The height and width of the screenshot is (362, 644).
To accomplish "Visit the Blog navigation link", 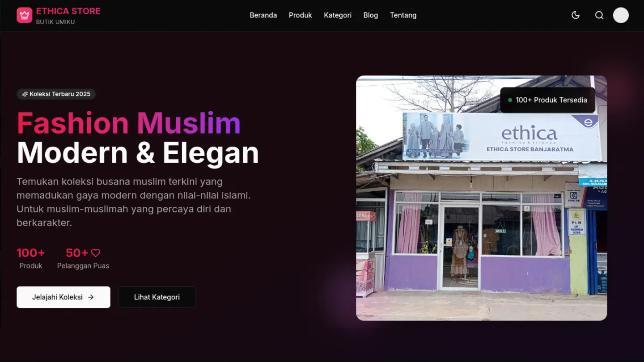I will click(x=371, y=15).
